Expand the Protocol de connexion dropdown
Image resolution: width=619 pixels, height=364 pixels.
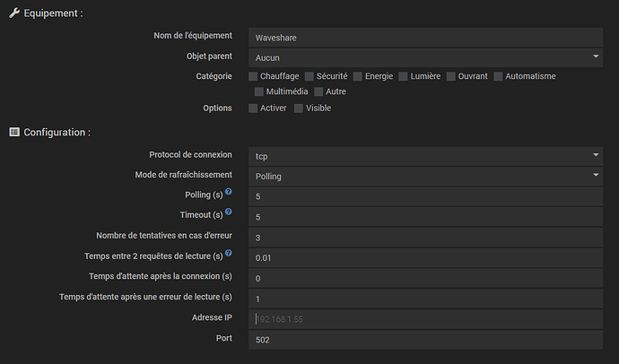(424, 156)
